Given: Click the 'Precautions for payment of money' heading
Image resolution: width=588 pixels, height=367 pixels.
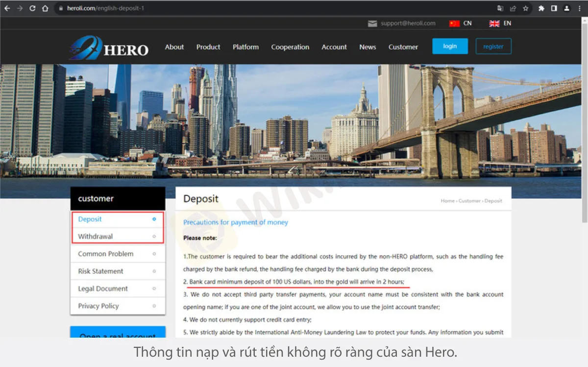Looking at the screenshot, I should tap(236, 222).
